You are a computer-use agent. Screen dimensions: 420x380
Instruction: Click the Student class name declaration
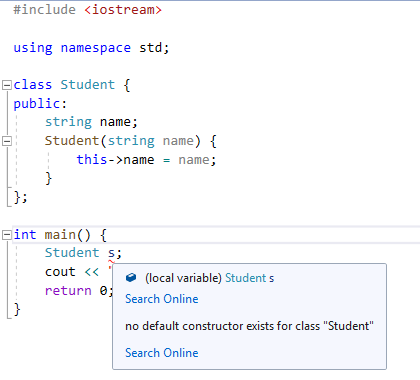[x=88, y=85]
